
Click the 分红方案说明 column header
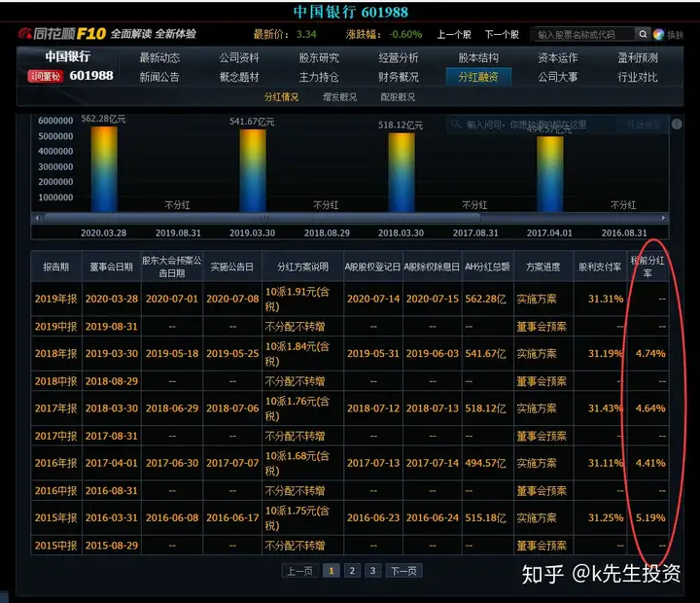[x=302, y=266]
